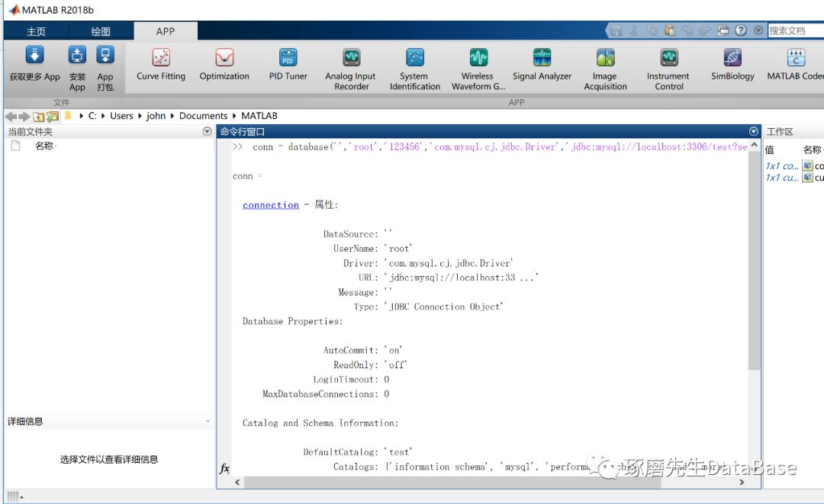Viewport: 824px width, 504px height.
Task: Click MATLAB in the address path
Action: [259, 115]
